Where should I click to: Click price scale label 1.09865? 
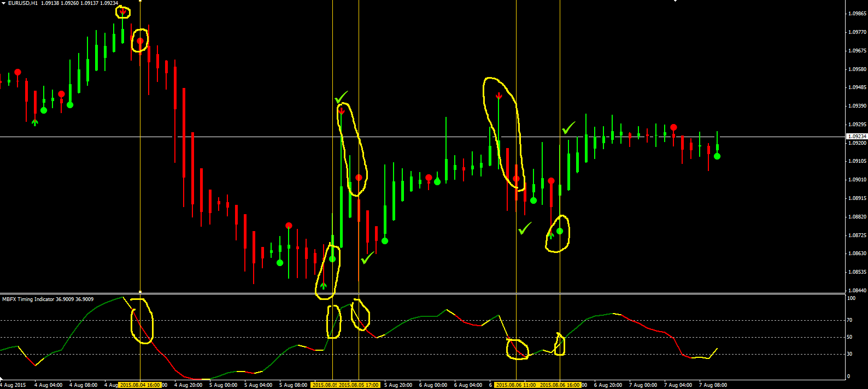pos(857,14)
